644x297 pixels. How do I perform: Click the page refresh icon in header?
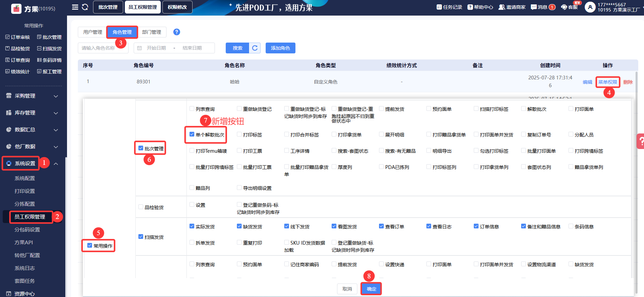pyautogui.click(x=85, y=7)
